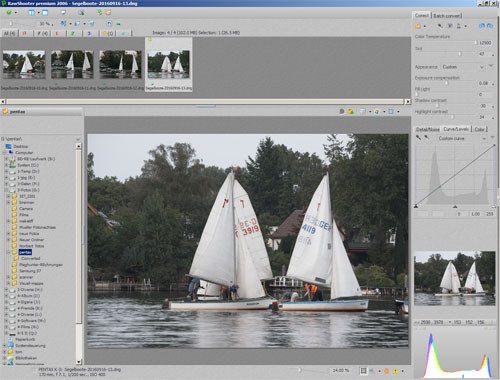Open the Detail/Noise tab
Image resolution: width=500 pixels, height=380 pixels.
click(x=427, y=129)
